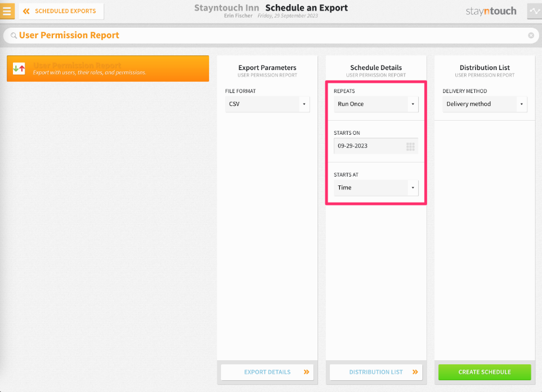Click the Export Details button
Viewport: 542px width, 392px height.
pyautogui.click(x=267, y=372)
